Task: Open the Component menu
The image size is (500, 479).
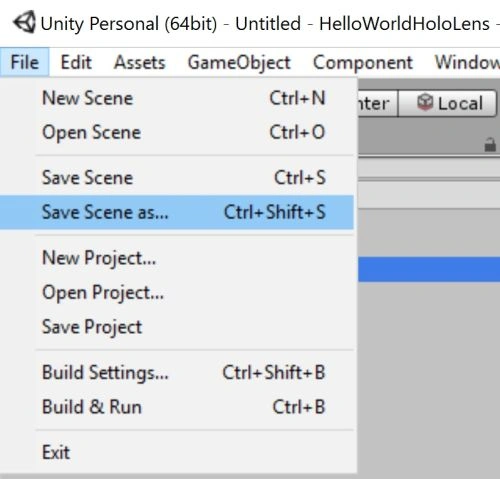Action: 363,62
